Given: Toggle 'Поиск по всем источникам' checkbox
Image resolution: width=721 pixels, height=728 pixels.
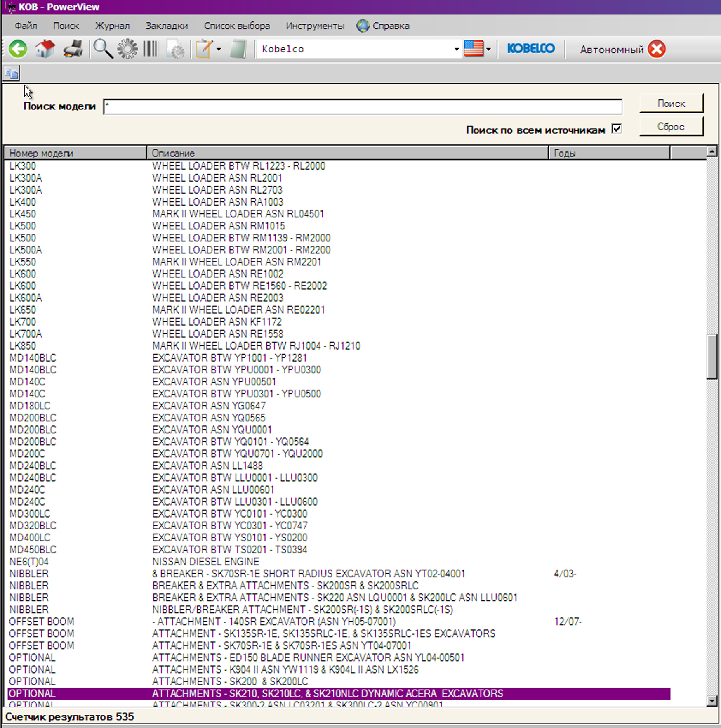Looking at the screenshot, I should pos(616,129).
